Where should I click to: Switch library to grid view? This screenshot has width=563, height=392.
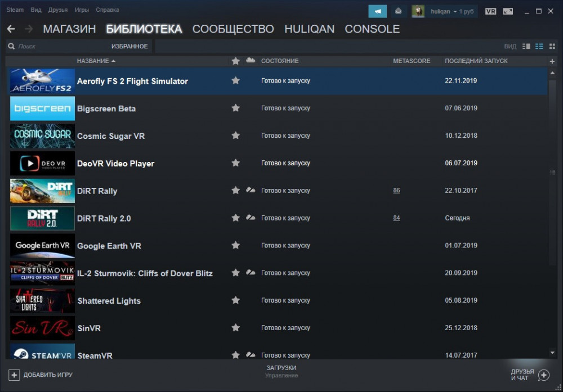coord(552,46)
